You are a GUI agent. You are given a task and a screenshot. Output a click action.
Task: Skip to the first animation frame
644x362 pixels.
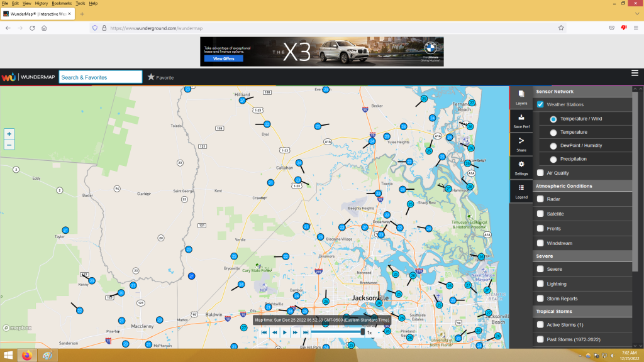(x=264, y=332)
